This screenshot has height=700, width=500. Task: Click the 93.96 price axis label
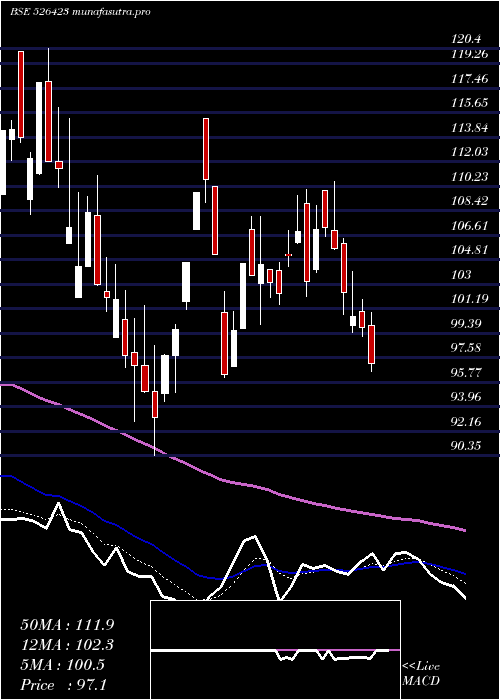467,396
